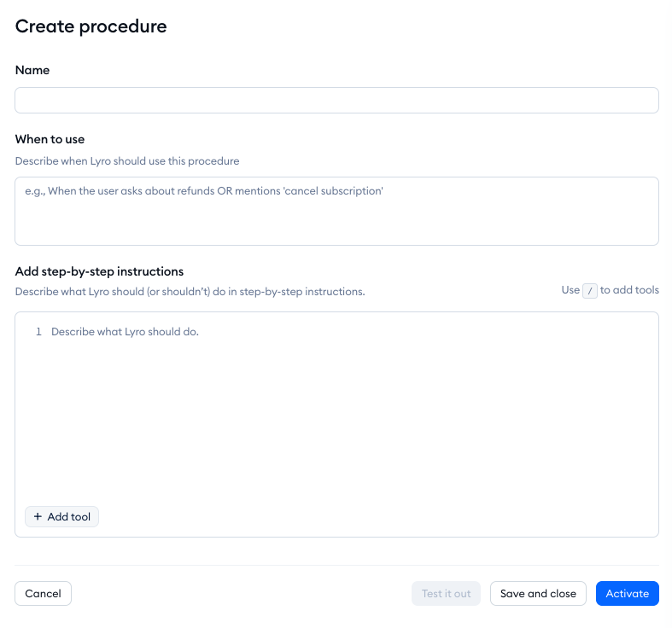The width and height of the screenshot is (672, 628).
Task: Open the Add tool button
Action: [x=61, y=516]
